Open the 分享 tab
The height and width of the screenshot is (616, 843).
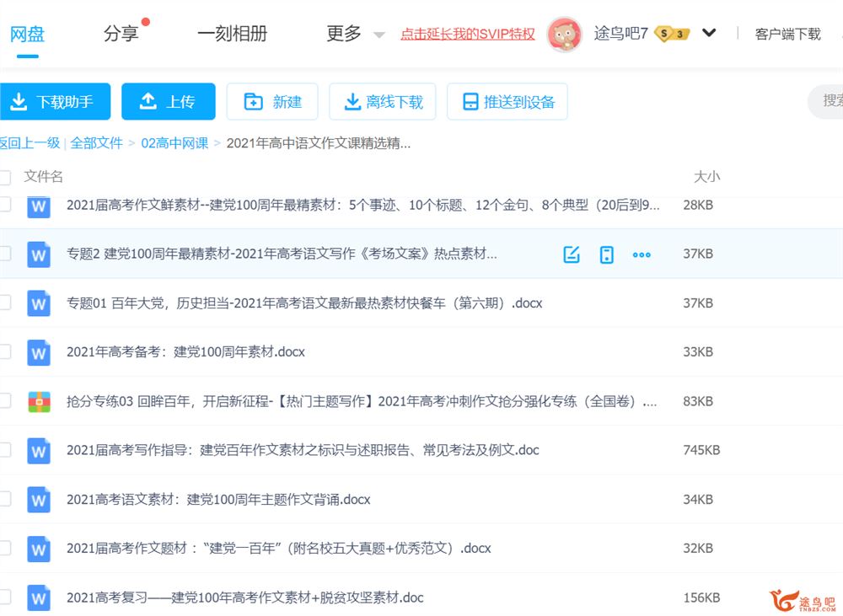[121, 34]
